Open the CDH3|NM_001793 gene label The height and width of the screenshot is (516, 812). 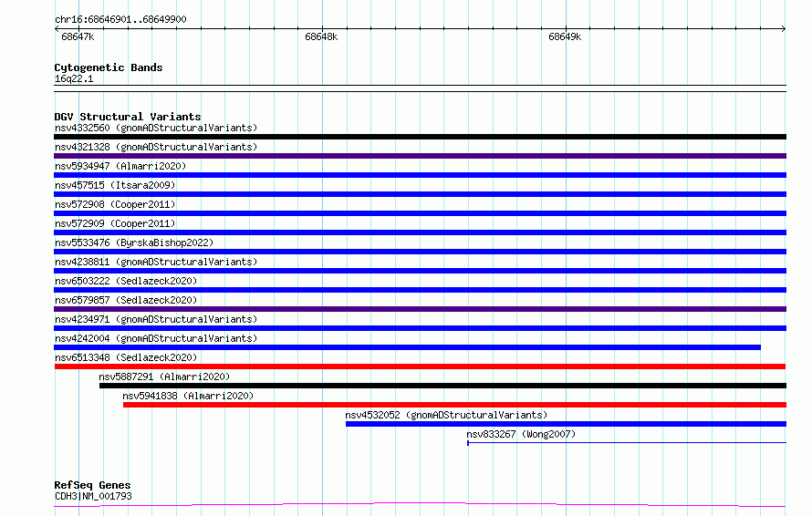coord(93,496)
